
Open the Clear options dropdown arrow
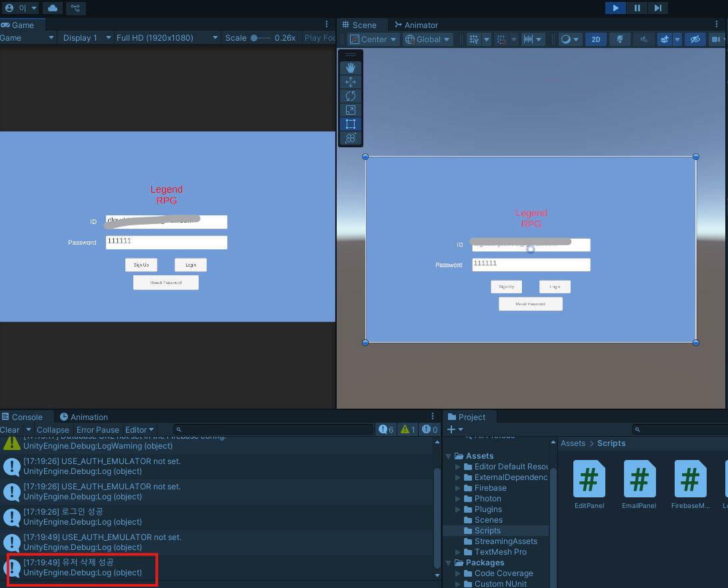(x=28, y=429)
